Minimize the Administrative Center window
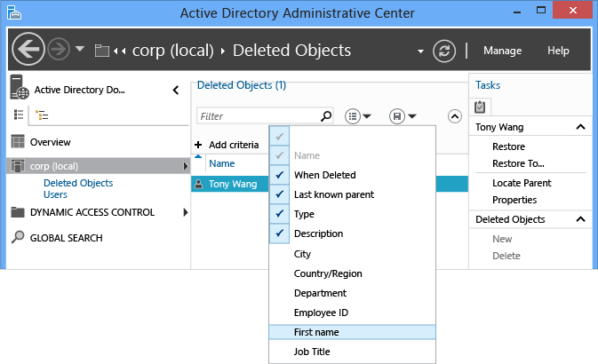Image resolution: width=598 pixels, height=364 pixels. 517,12
